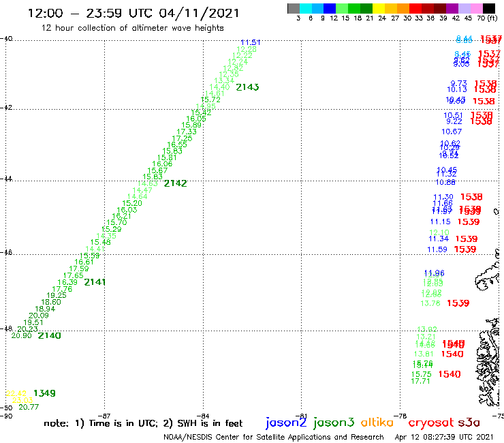
Task: Click the cyan 3-6 ft legend swatch
Action: (x=306, y=8)
